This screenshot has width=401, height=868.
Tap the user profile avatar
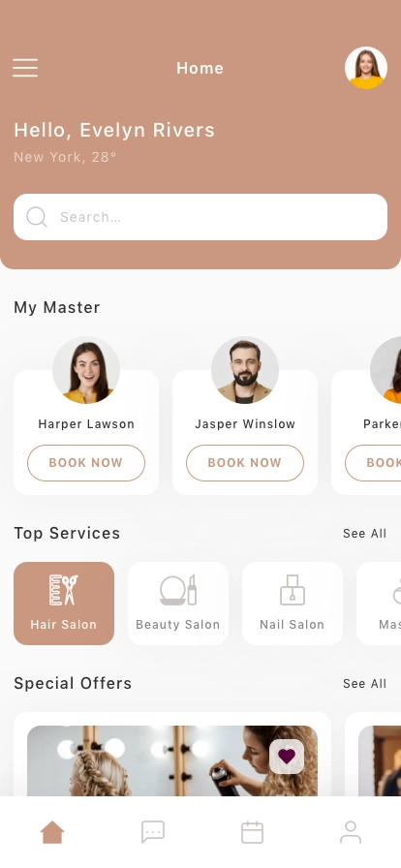pos(366,68)
